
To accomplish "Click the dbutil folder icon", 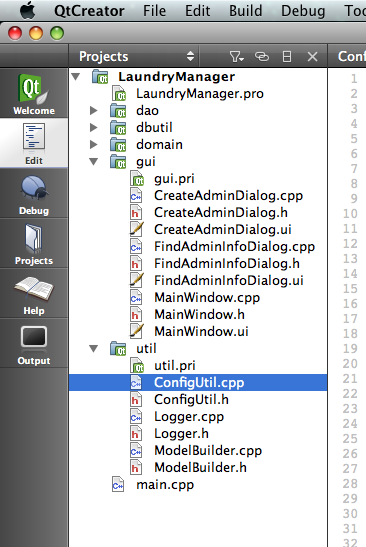I will click(118, 128).
